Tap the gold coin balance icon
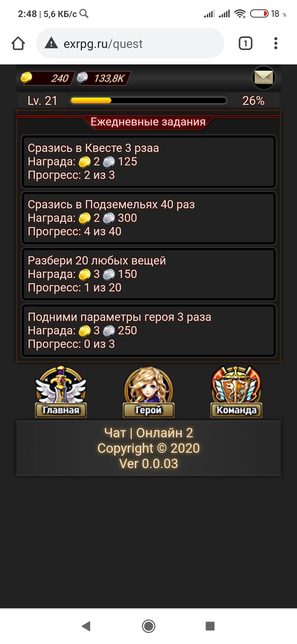The height and width of the screenshot is (644, 297). (26, 77)
